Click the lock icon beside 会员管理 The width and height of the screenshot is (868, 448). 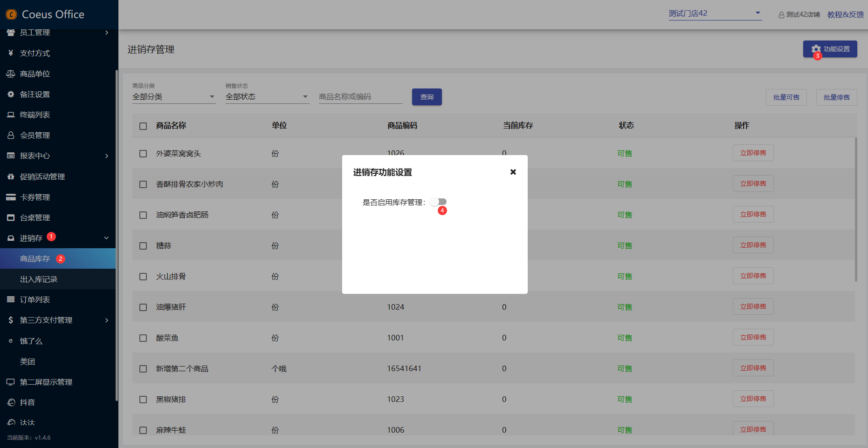pyautogui.click(x=11, y=135)
